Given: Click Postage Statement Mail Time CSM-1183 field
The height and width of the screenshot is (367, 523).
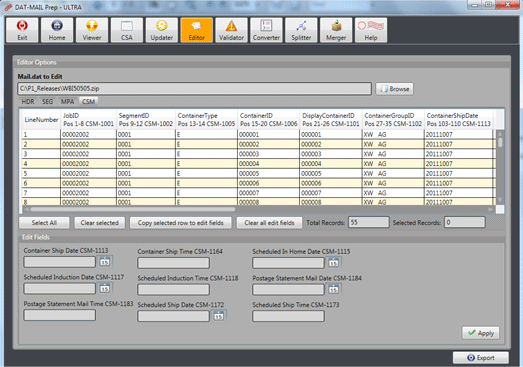Looking at the screenshot, I should pyautogui.click(x=60, y=315).
